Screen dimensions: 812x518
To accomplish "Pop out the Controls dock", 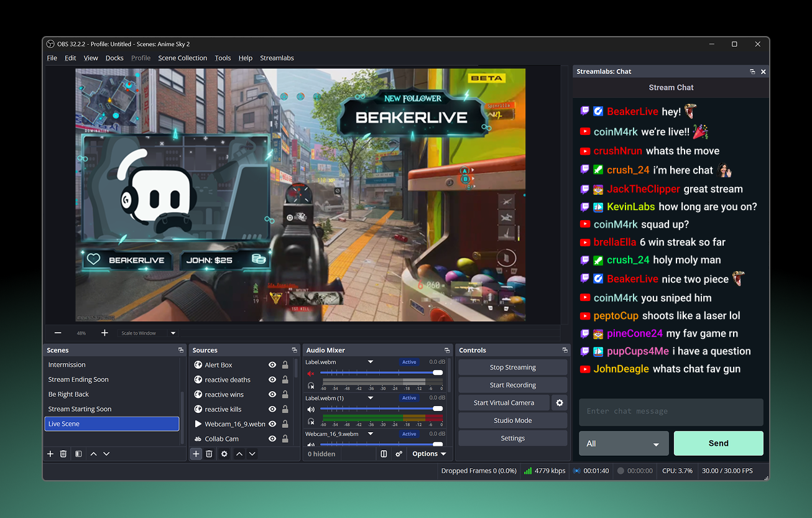I will (565, 350).
